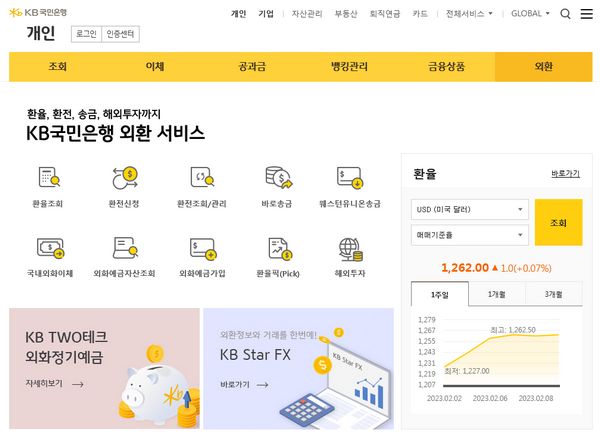The height and width of the screenshot is (441, 600).
Task: Select the 공과금 main menu item
Action: 252,67
